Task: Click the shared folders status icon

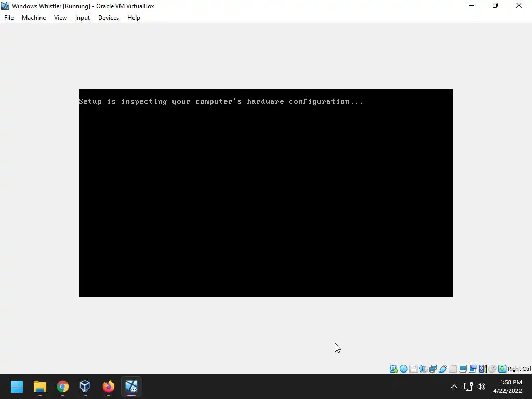Action: 453,369
